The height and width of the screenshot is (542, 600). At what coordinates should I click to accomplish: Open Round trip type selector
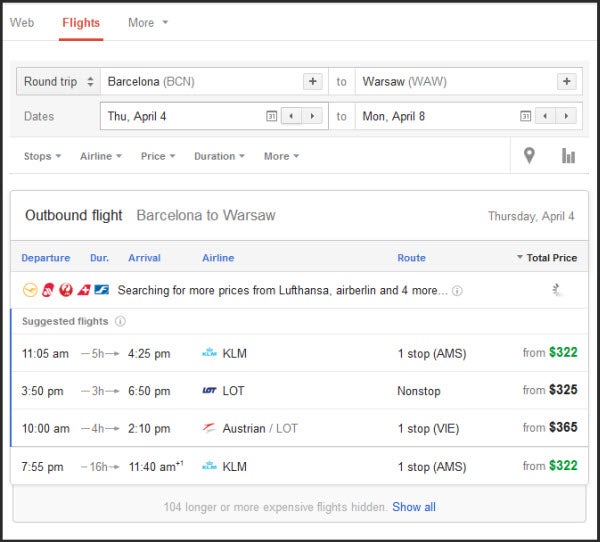(x=59, y=81)
